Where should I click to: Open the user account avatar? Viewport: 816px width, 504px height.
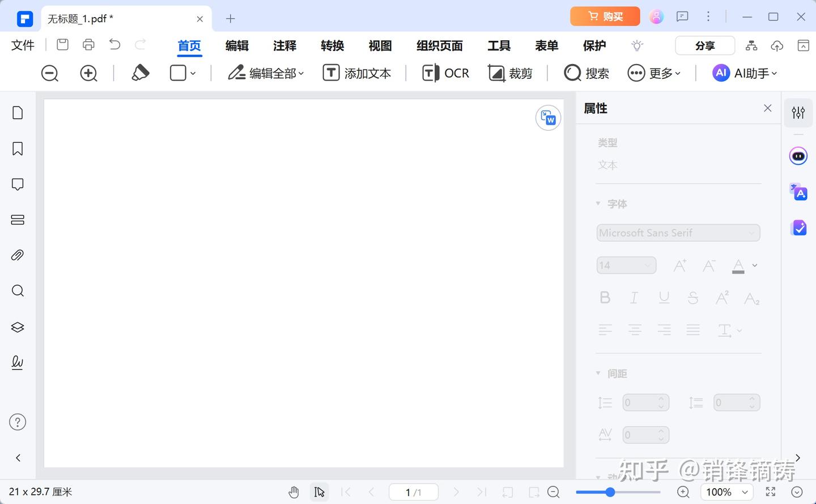click(656, 17)
